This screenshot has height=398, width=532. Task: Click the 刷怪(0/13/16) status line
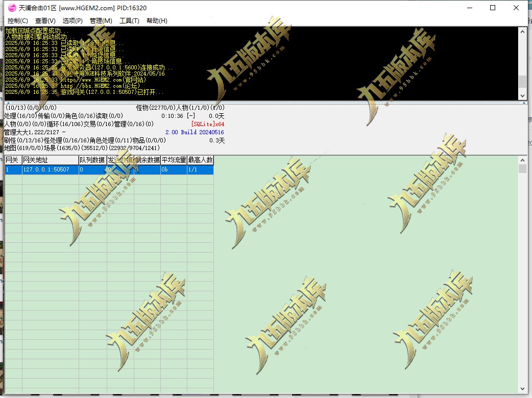pyautogui.click(x=85, y=140)
